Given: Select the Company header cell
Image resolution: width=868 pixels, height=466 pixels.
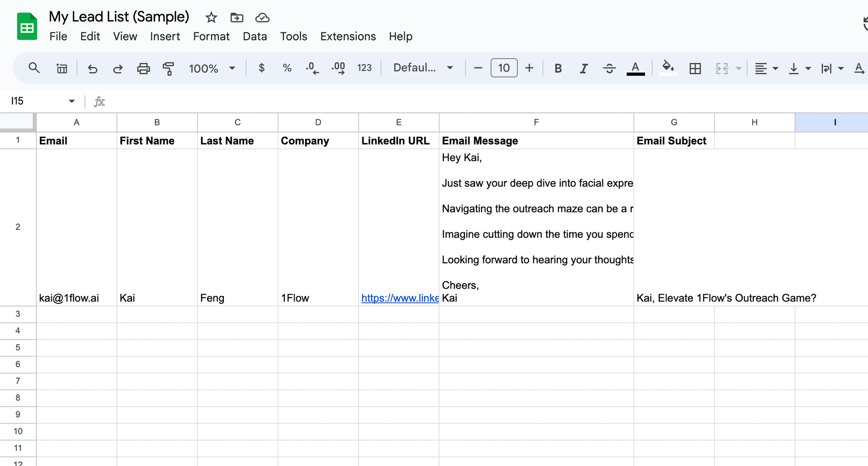Looking at the screenshot, I should (x=318, y=141).
